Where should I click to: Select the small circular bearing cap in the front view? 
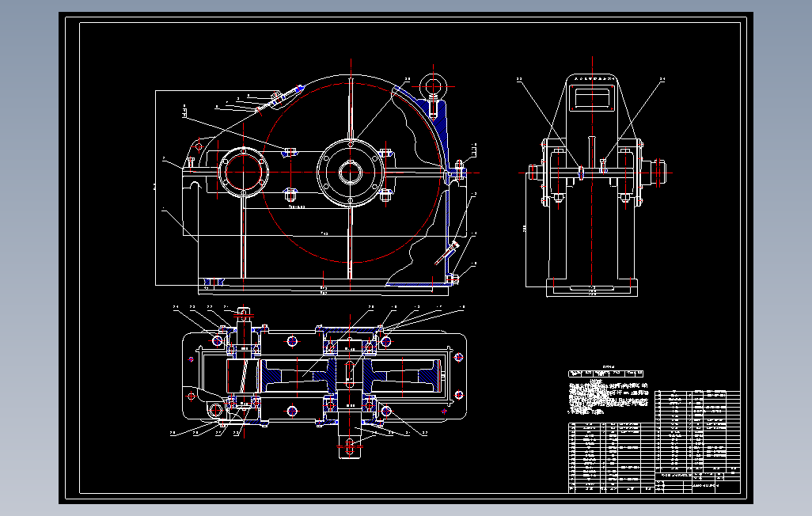pyautogui.click(x=243, y=173)
